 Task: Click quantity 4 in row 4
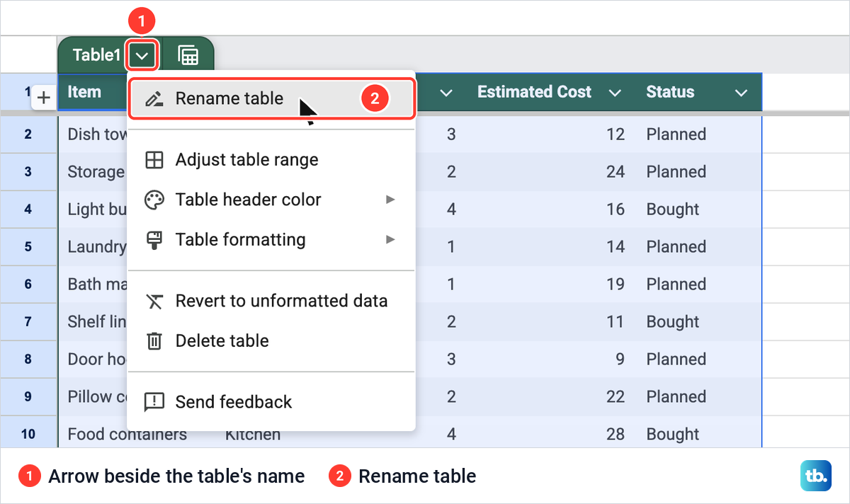tap(451, 210)
